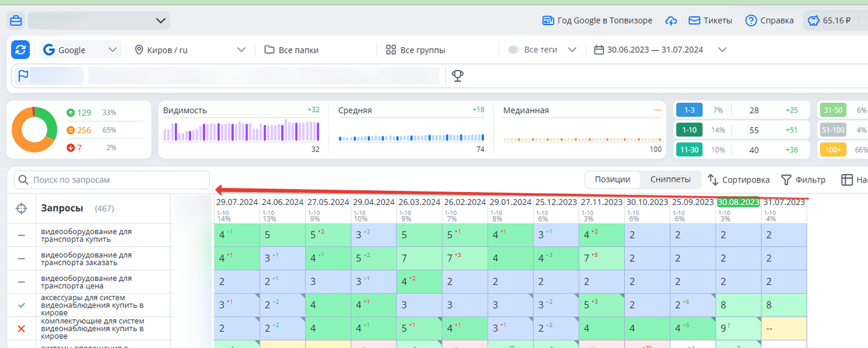Toggle the Все теги switch
868x348 pixels.
point(514,50)
